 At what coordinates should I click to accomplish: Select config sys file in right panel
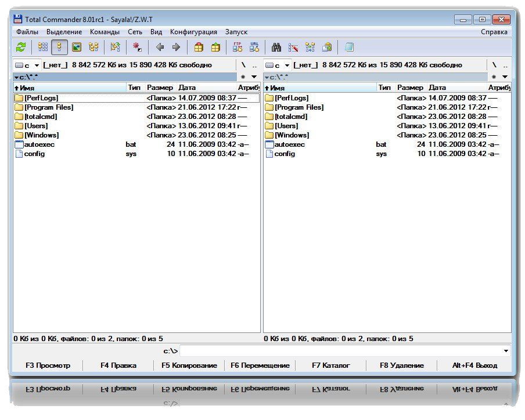387,154
